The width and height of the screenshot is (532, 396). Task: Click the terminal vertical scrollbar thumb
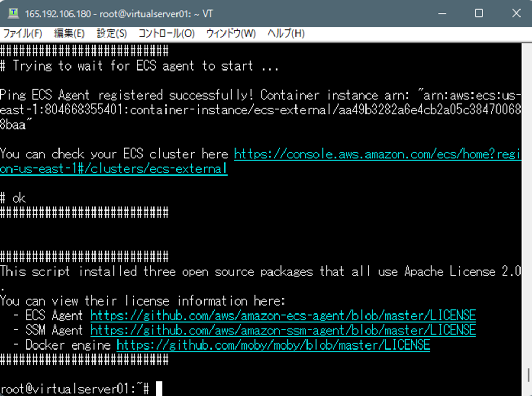click(529, 375)
